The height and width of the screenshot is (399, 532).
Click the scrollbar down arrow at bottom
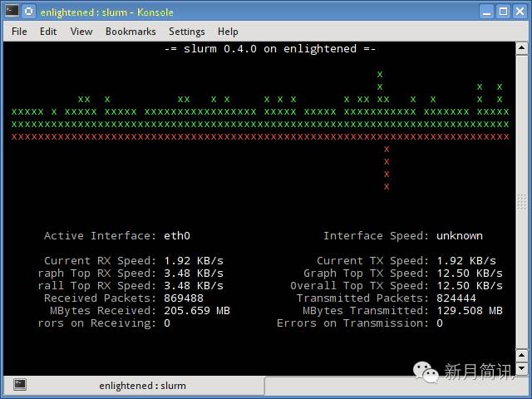coord(521,367)
